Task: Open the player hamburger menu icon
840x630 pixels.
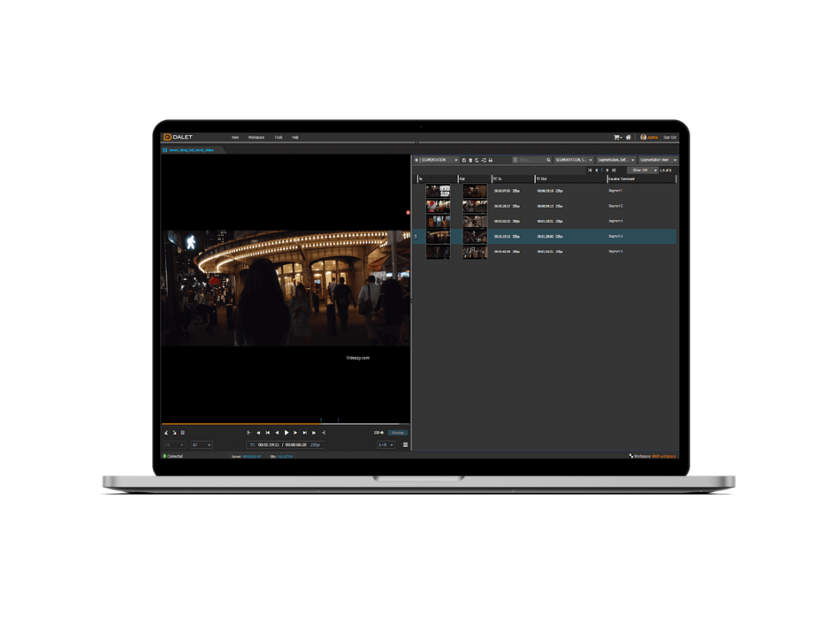Action: [x=406, y=444]
